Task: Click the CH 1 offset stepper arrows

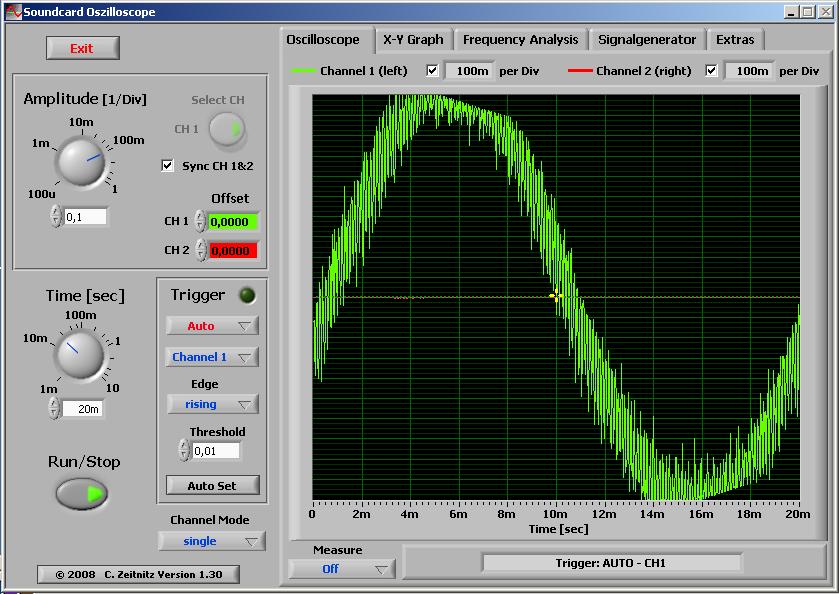Action: pyautogui.click(x=200, y=222)
